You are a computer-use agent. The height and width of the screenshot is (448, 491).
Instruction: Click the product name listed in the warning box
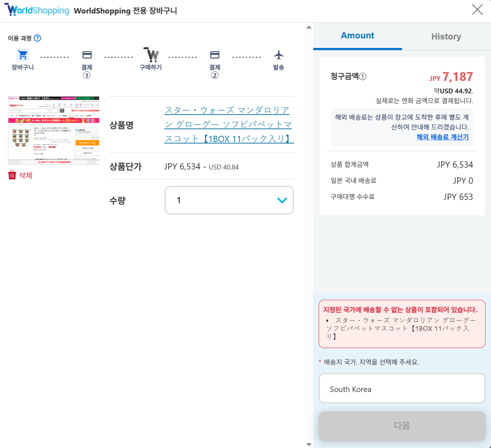[401, 328]
